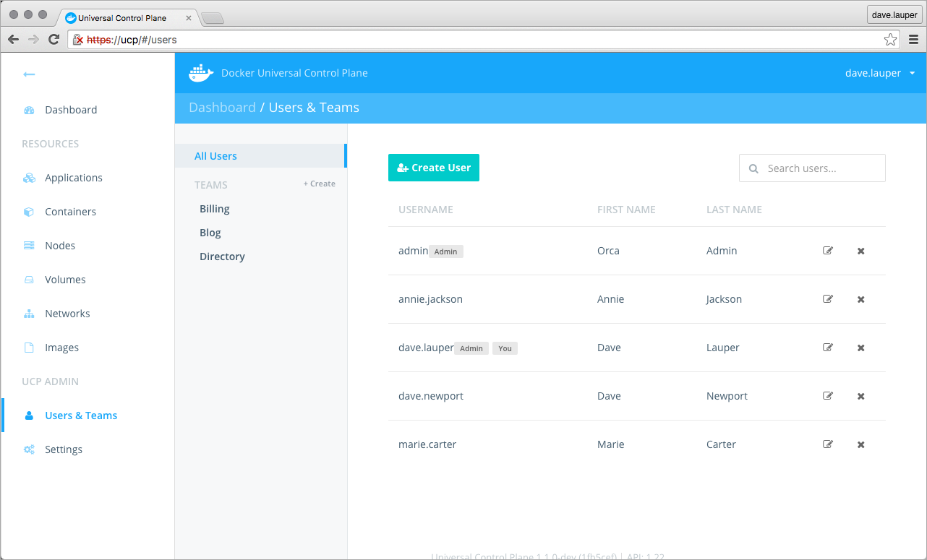This screenshot has width=927, height=560.
Task: Follow the Dashboard breadcrumb link
Action: coord(222,108)
